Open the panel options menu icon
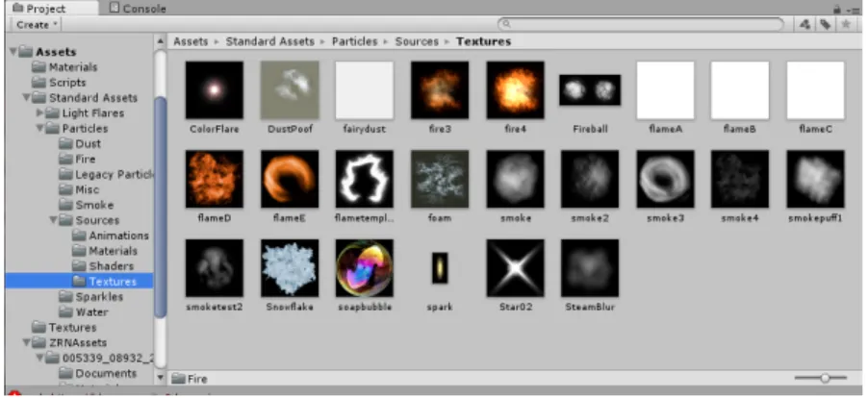The height and width of the screenshot is (398, 868). click(853, 10)
